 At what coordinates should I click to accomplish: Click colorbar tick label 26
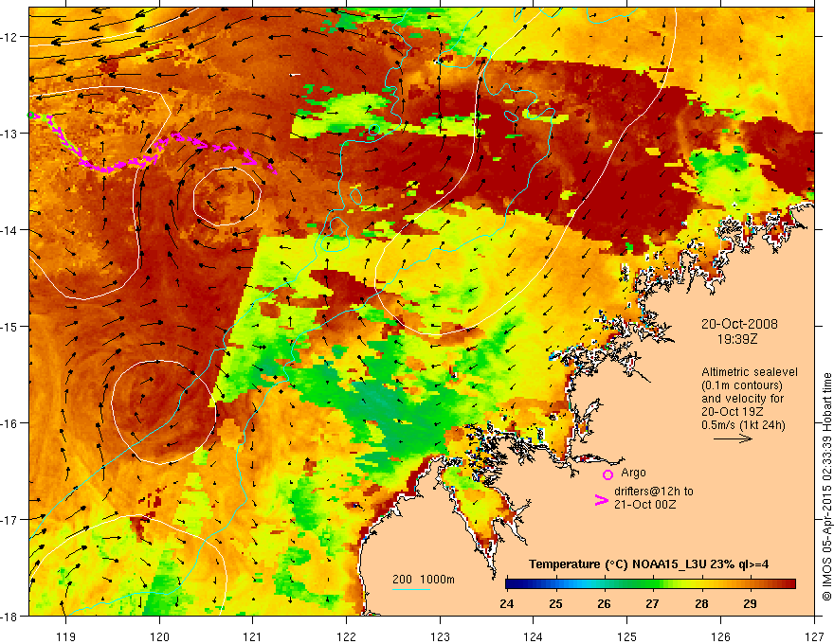click(604, 604)
